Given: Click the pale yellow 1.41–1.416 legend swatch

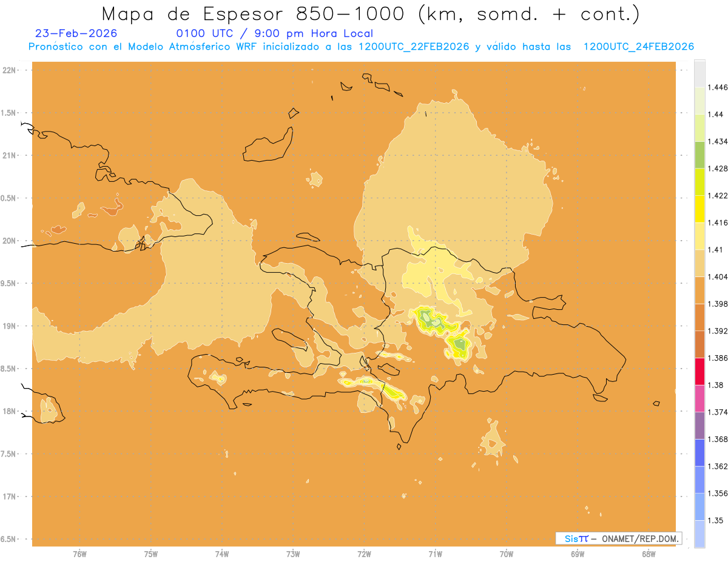Looking at the screenshot, I should (699, 236).
